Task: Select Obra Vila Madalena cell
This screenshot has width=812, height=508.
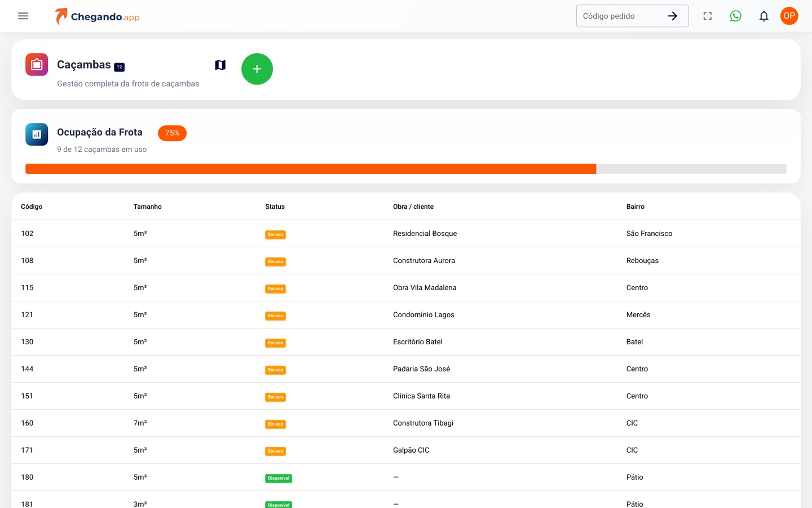Action: click(x=425, y=288)
